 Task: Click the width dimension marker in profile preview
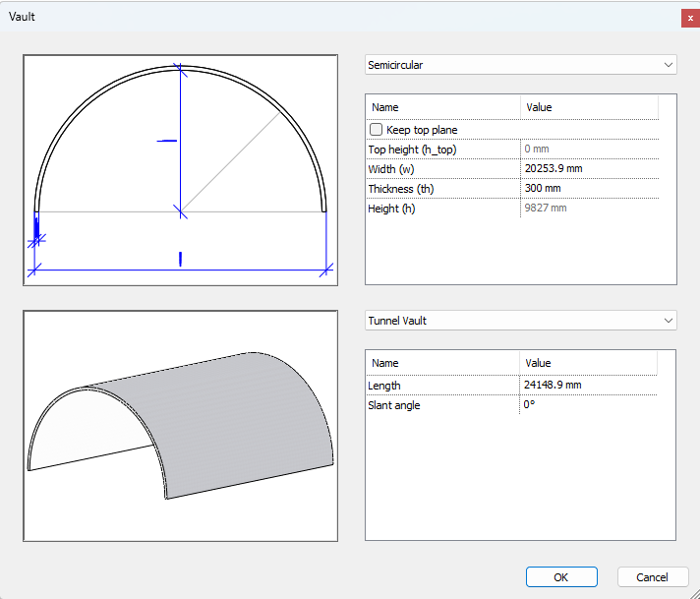180,259
